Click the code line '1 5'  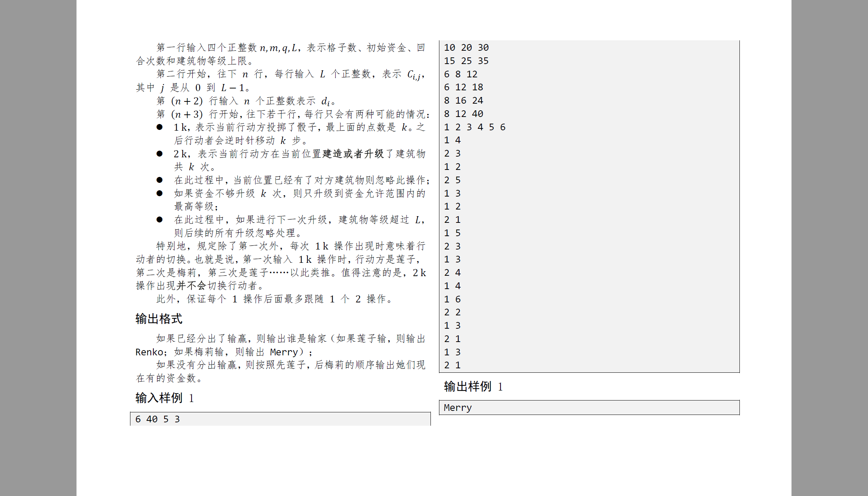click(x=452, y=233)
